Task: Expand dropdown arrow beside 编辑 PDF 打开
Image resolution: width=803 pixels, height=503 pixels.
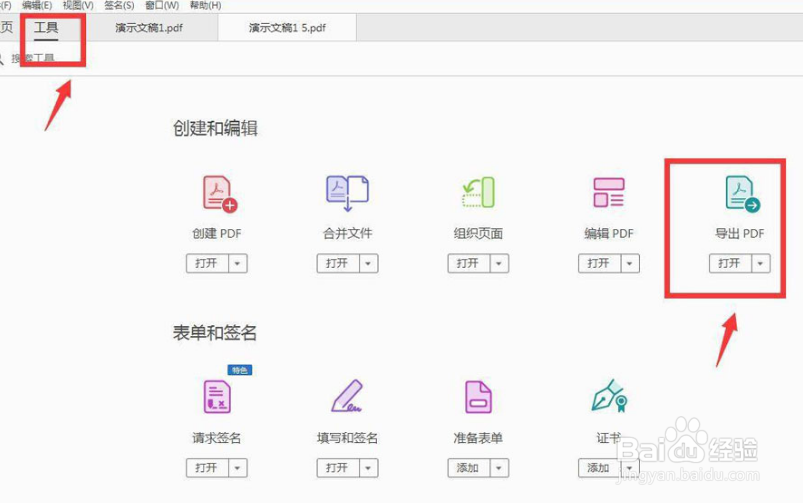Action: (630, 263)
